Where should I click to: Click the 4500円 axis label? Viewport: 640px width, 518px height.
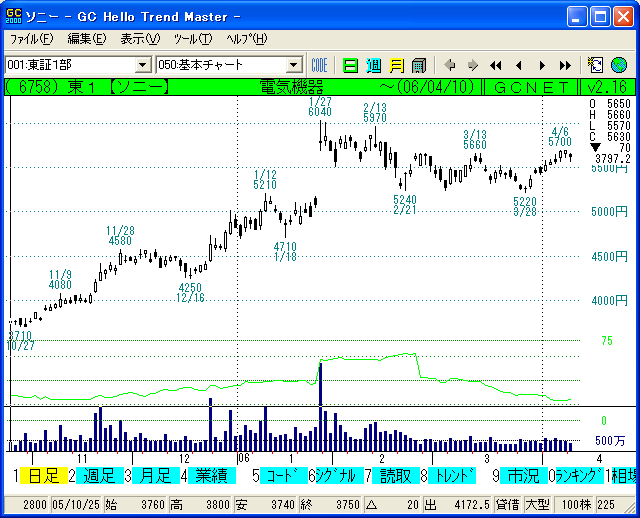coord(609,256)
